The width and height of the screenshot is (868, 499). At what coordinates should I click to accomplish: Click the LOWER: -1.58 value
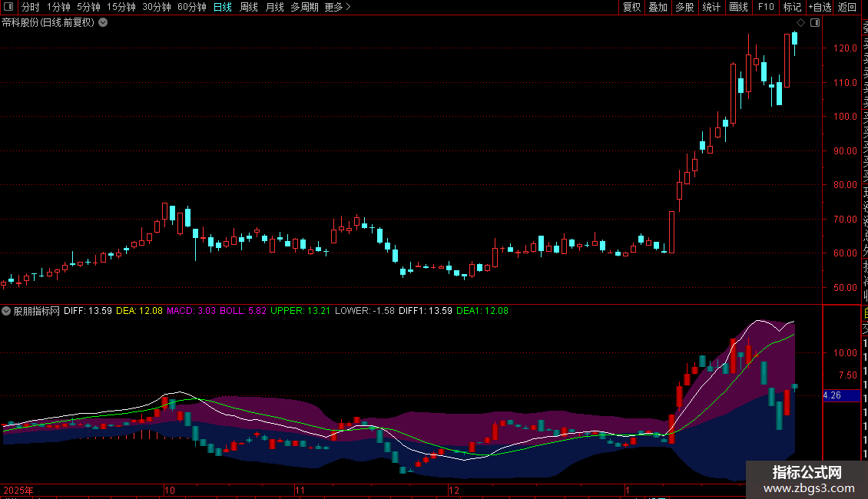[x=364, y=311]
